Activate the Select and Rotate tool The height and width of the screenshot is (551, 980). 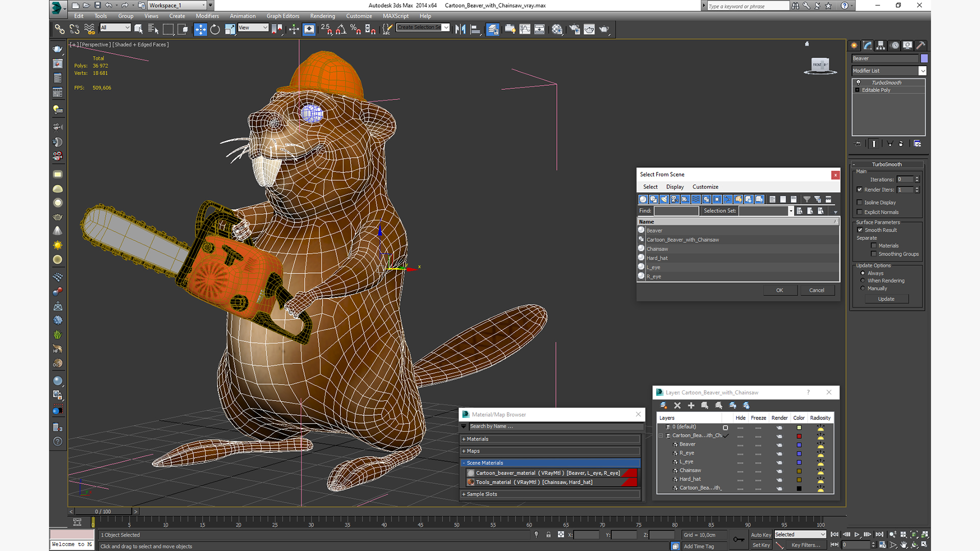coord(215,30)
